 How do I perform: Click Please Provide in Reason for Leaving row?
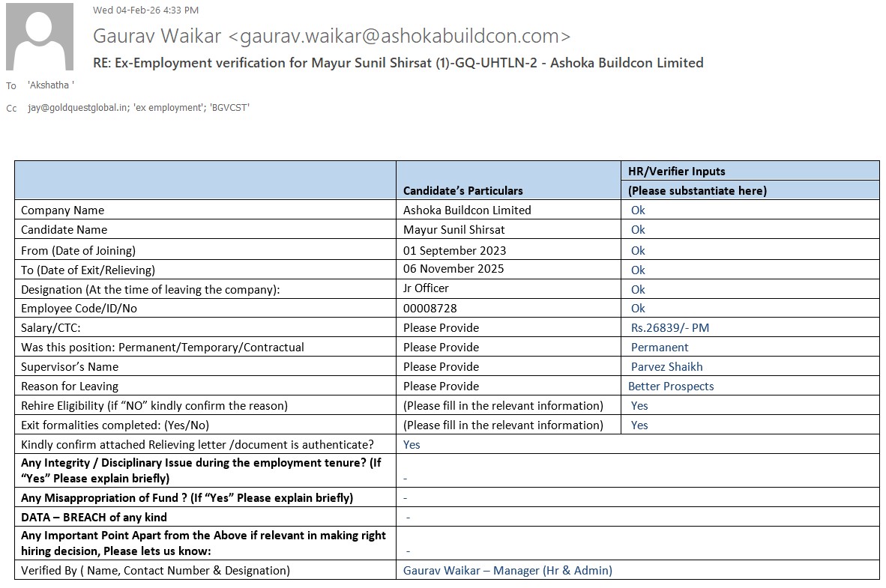(441, 387)
